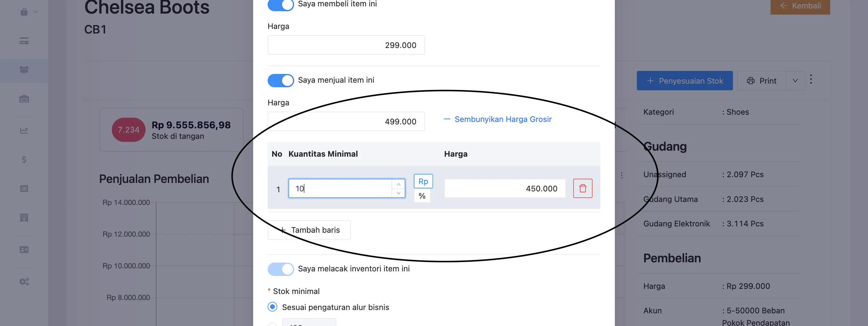
Task: Open the card icon in the sidebar
Action: coord(24,41)
